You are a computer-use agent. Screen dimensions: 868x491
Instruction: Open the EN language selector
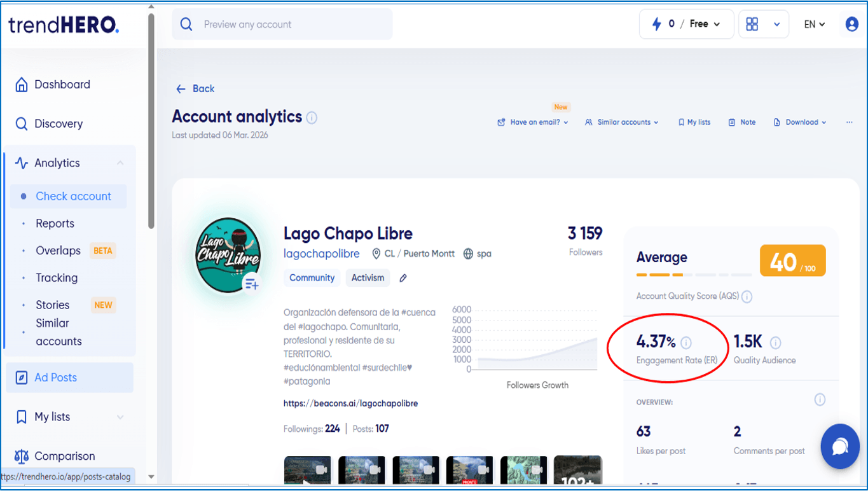(814, 24)
